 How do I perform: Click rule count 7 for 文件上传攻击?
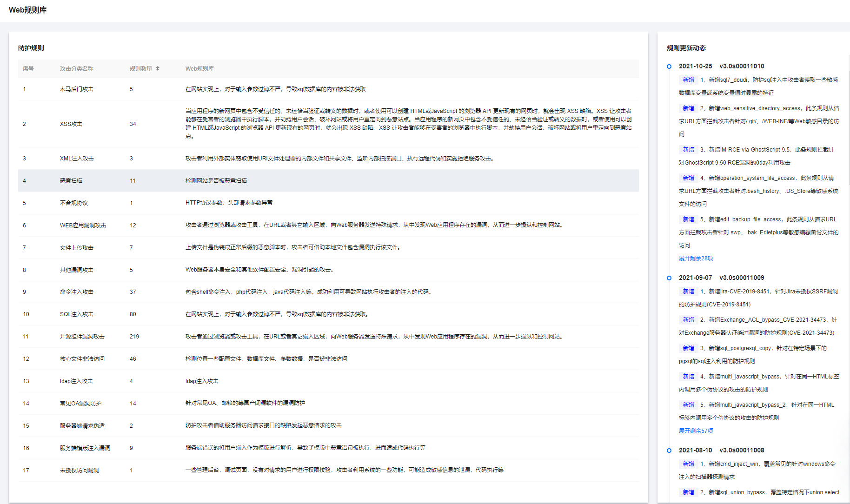tap(131, 248)
